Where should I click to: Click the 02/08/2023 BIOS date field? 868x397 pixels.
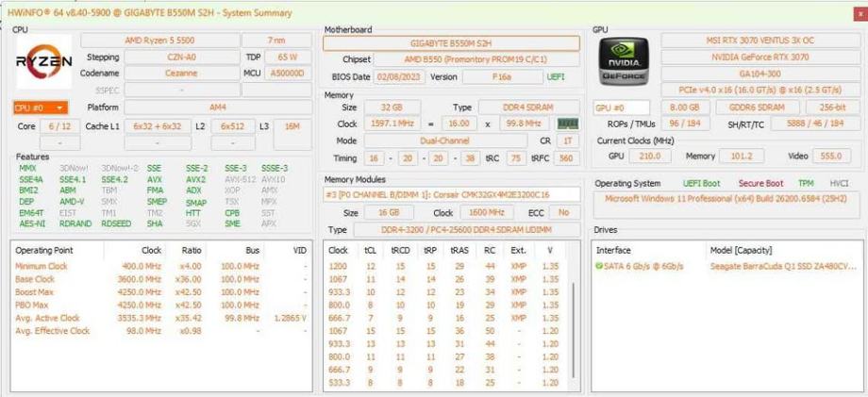400,77
